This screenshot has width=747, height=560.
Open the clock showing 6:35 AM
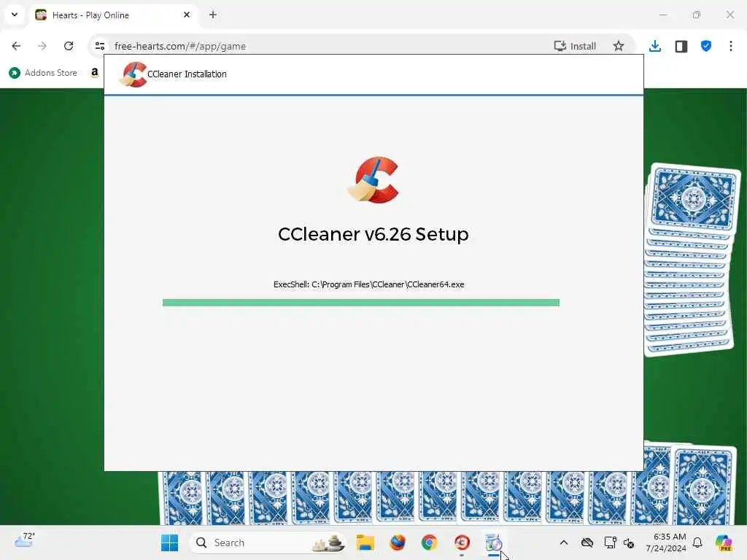665,542
